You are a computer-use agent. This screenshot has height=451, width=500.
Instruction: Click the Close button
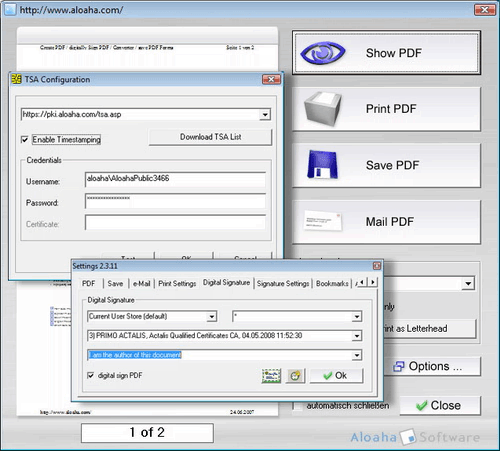click(440, 405)
